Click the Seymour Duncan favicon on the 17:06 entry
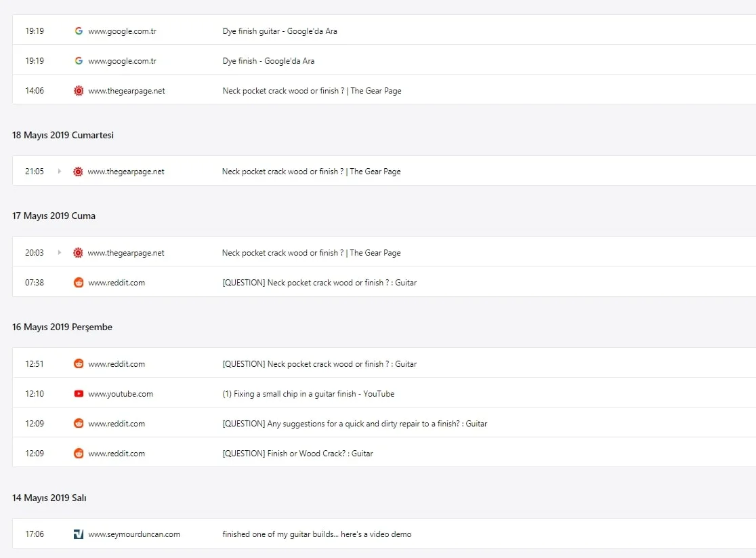Image resolution: width=756 pixels, height=558 pixels. [x=79, y=534]
